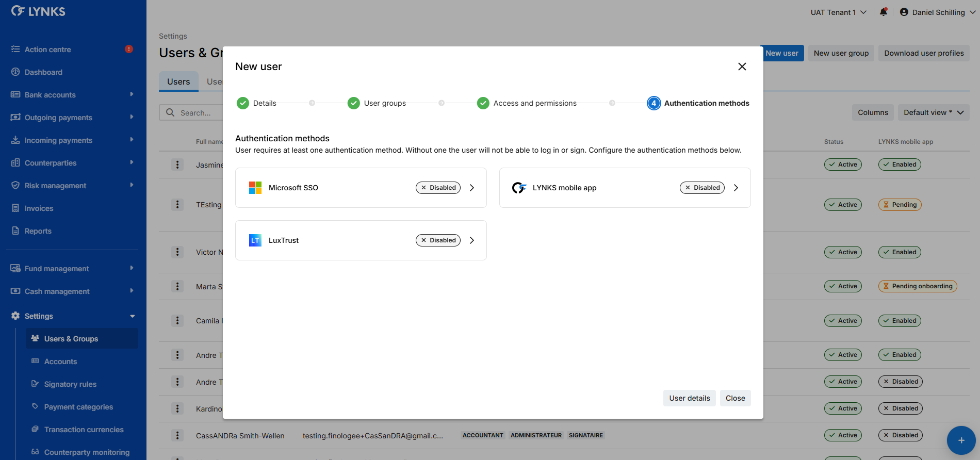Open the UAT Tenant 1 dropdown
980x460 pixels.
(x=838, y=12)
